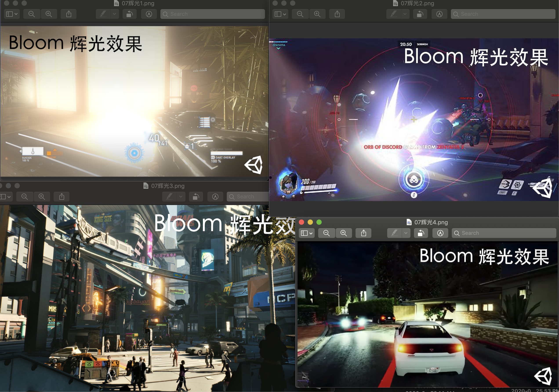Click Search field in 07辉光2.png window

(x=503, y=14)
